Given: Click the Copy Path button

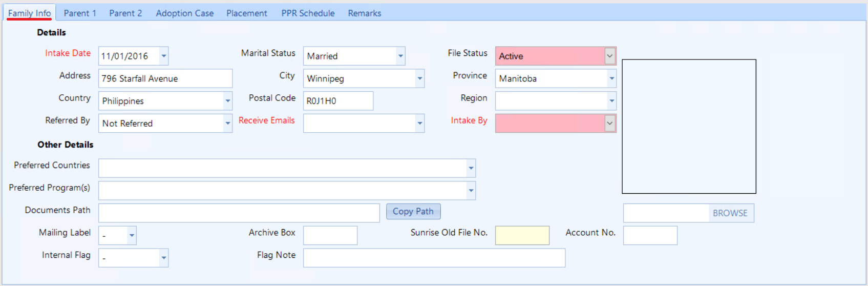Looking at the screenshot, I should [x=413, y=212].
